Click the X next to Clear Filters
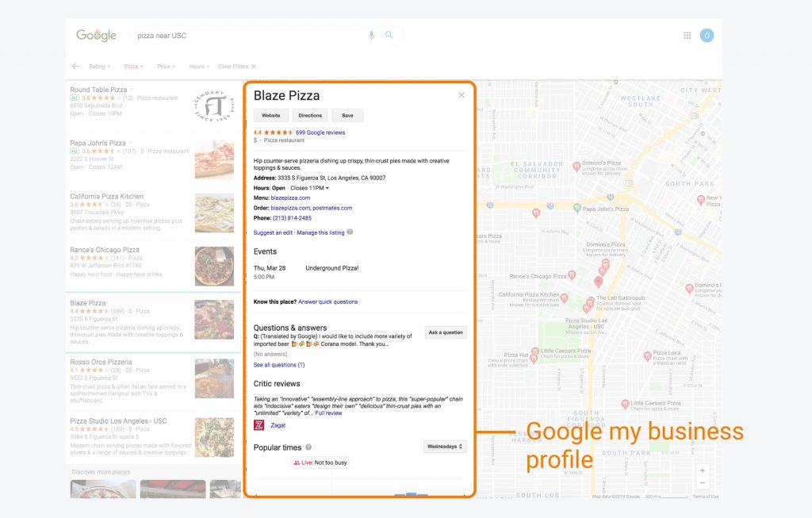Image resolution: width=812 pixels, height=518 pixels. point(253,67)
